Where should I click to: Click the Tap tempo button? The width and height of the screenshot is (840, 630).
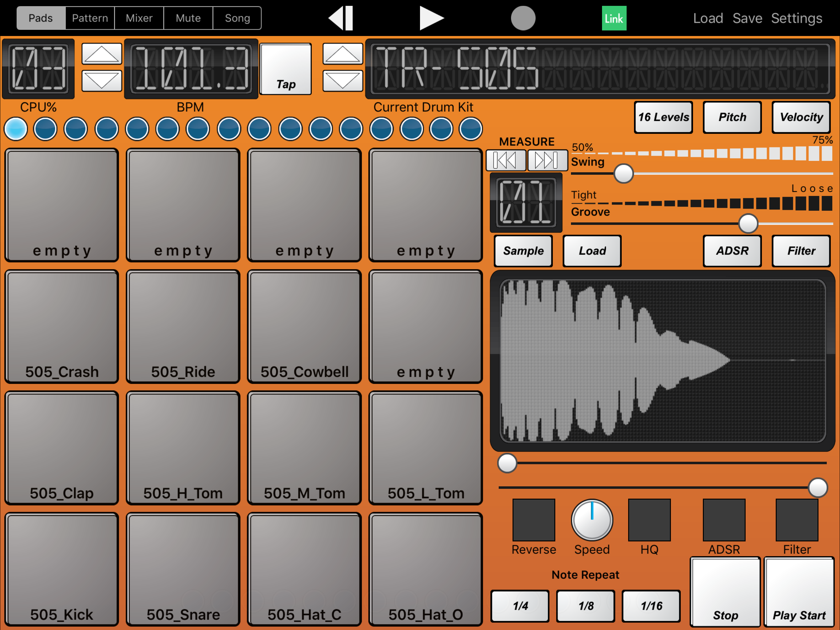point(286,69)
